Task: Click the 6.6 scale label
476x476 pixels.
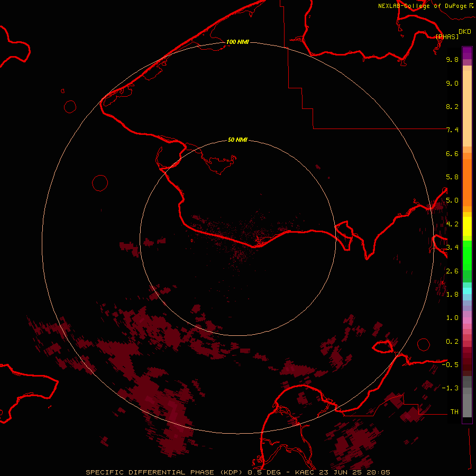Action: tap(452, 153)
